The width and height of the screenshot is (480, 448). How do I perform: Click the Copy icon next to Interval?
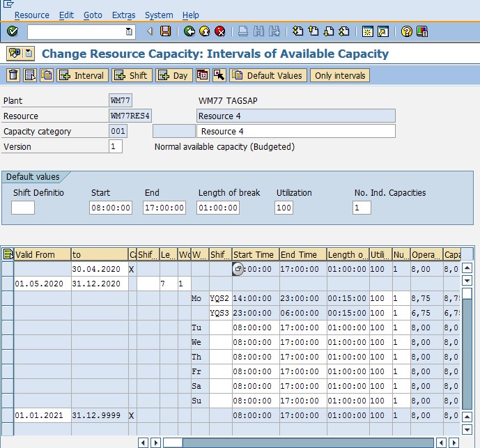(x=47, y=75)
